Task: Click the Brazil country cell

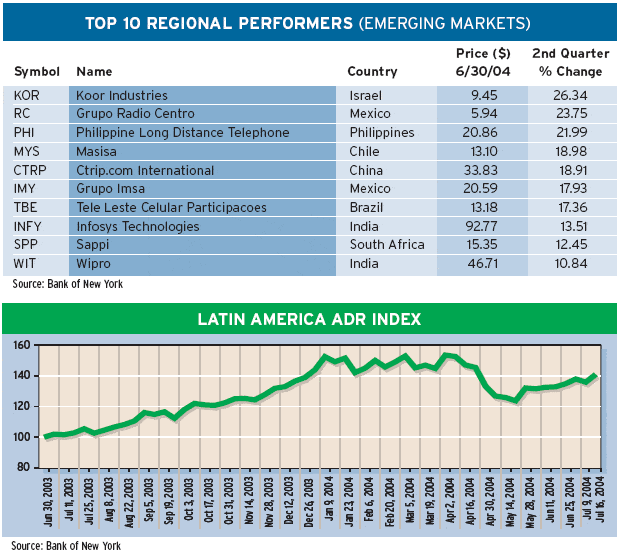Action: 366,207
